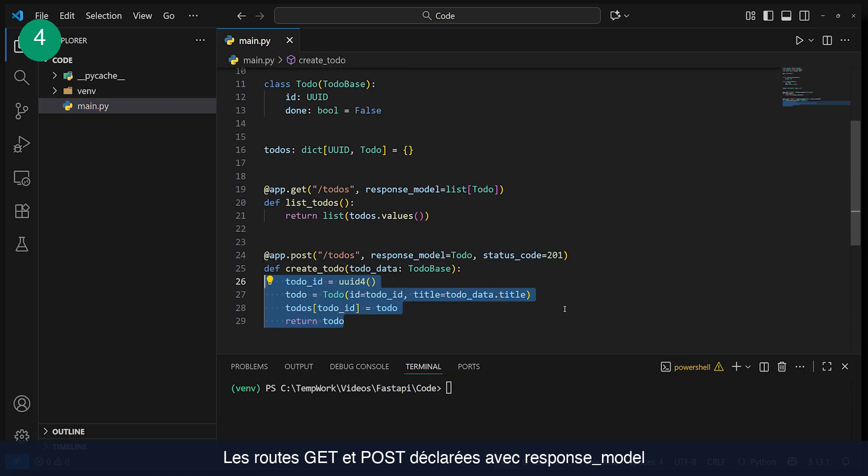Screen dimensions: 868x476
Task: Open the Testing flask view
Action: click(21, 244)
